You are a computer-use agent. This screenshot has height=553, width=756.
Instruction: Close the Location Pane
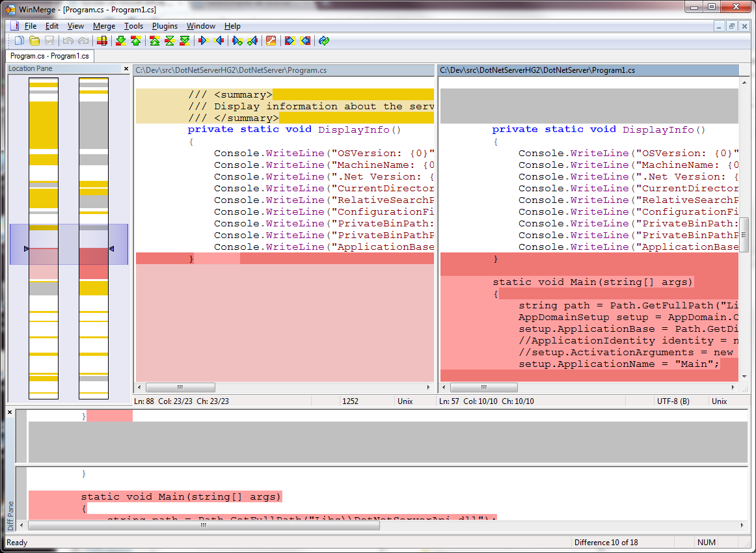[126, 69]
